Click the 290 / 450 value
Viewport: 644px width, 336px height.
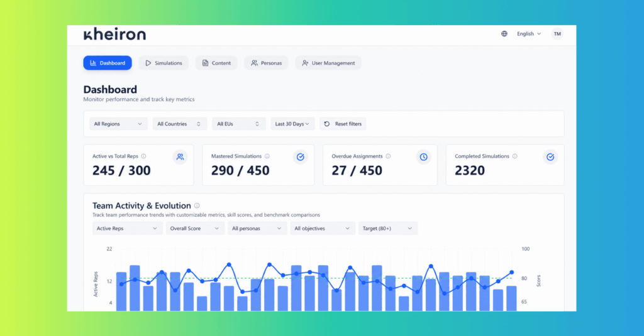(x=240, y=171)
